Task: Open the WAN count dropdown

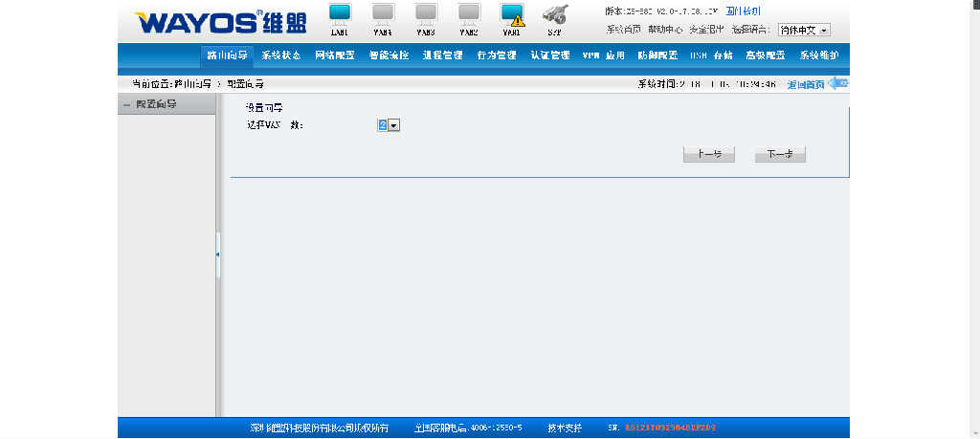Action: click(389, 125)
